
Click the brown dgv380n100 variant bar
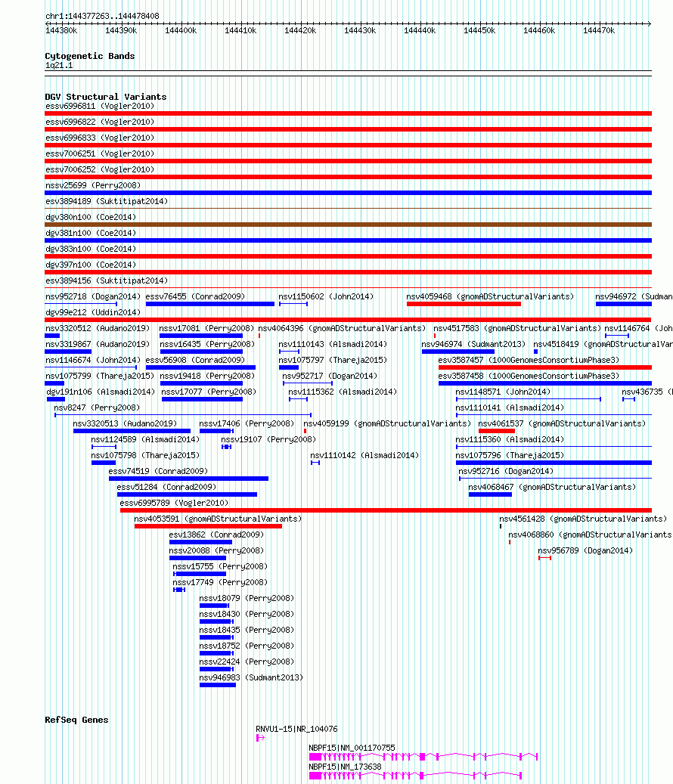(348, 225)
